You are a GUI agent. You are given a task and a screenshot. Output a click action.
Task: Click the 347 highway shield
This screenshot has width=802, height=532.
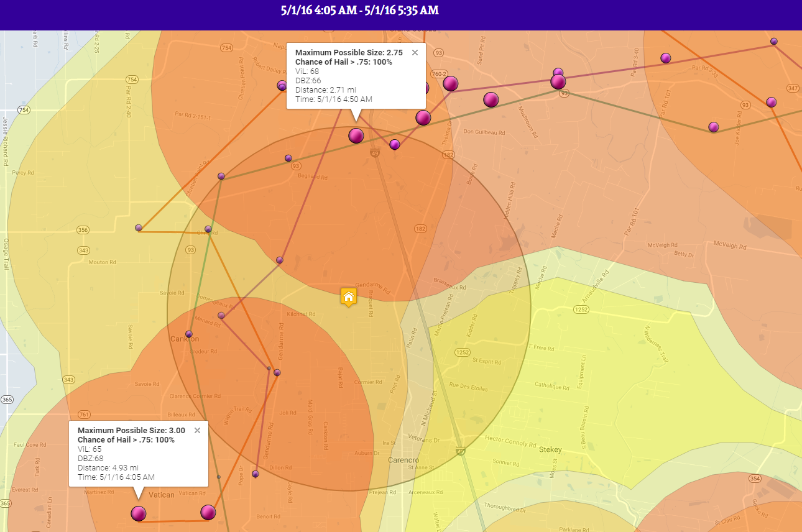793,89
